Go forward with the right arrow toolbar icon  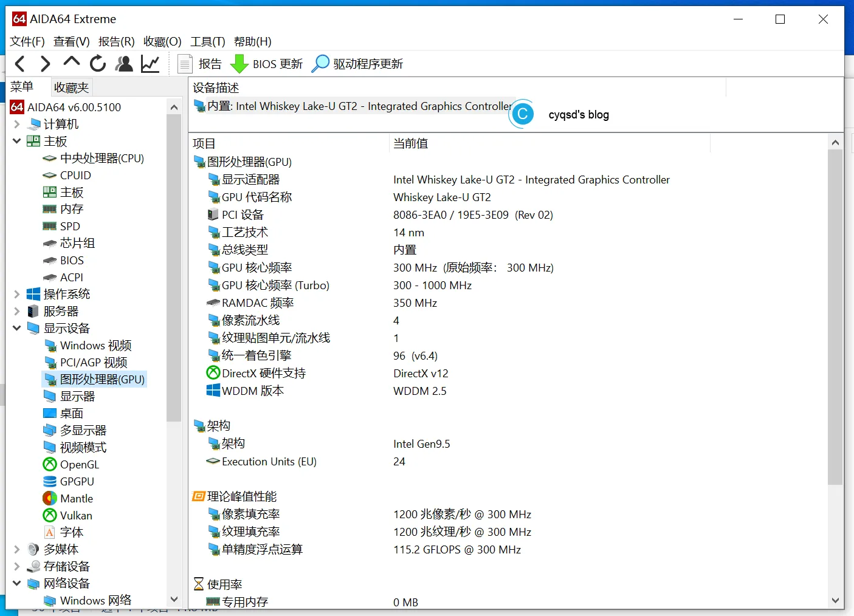[45, 64]
